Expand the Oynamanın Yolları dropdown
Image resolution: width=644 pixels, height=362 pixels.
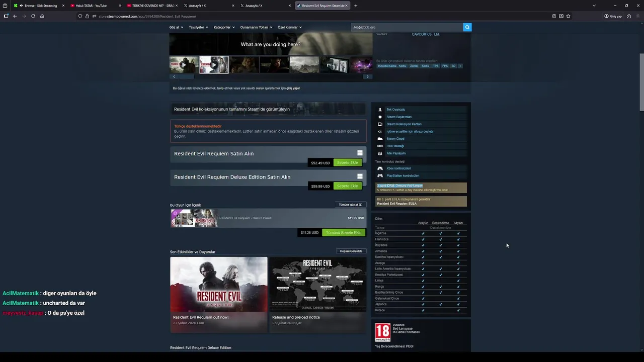coord(256,27)
